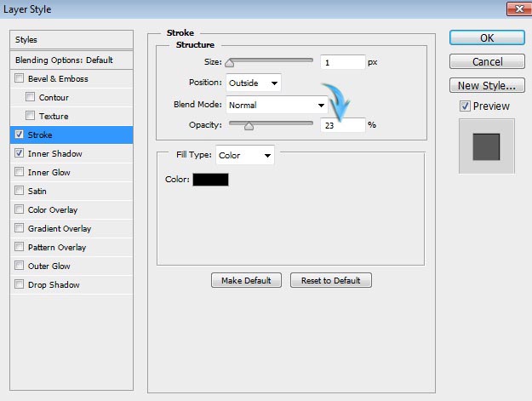Enable the Gradient Overlay checkbox
Screen dimensions: 532x401
[20, 228]
